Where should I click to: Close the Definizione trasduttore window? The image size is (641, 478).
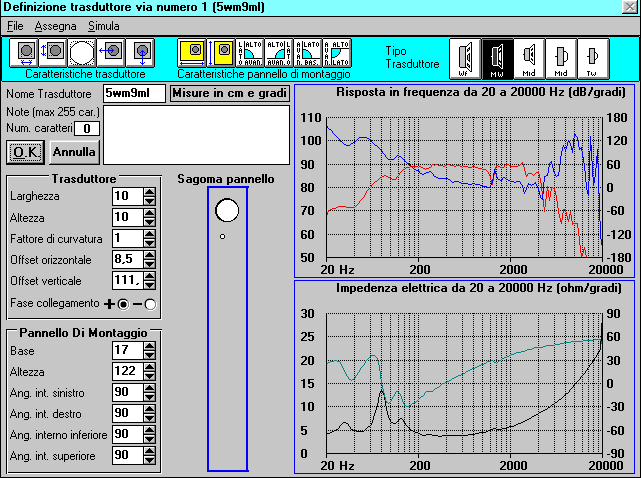pyautogui.click(x=630, y=7)
